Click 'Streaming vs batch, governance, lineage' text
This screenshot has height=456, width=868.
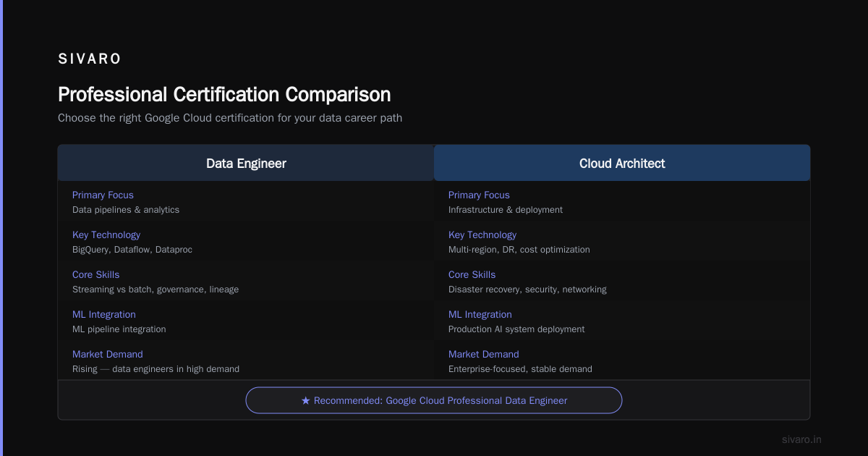tap(156, 290)
